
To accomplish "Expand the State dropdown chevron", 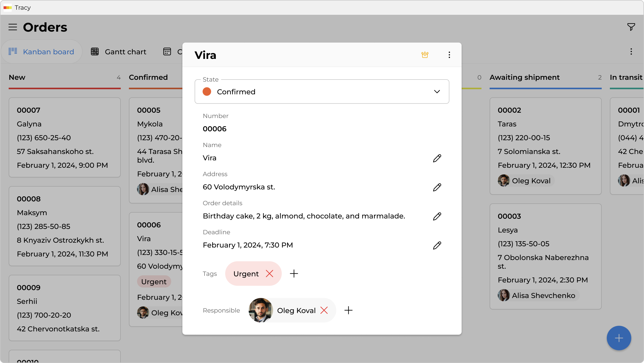I will [x=437, y=92].
